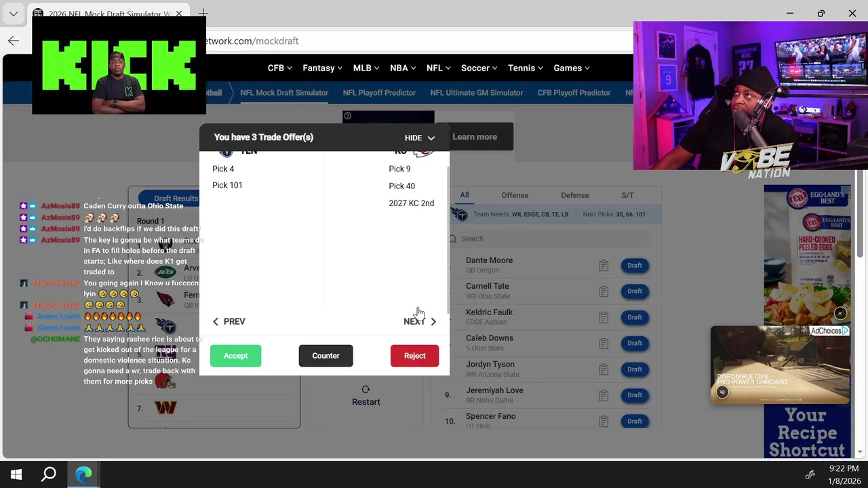868x488 pixels.
Task: Open the clipboard icon for Spencer Fano
Action: tap(604, 421)
